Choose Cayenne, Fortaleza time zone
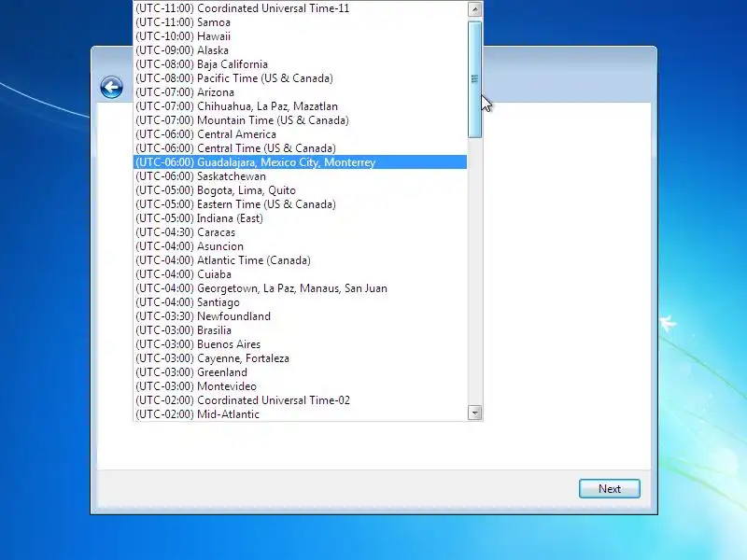The width and height of the screenshot is (747, 560). click(x=300, y=358)
